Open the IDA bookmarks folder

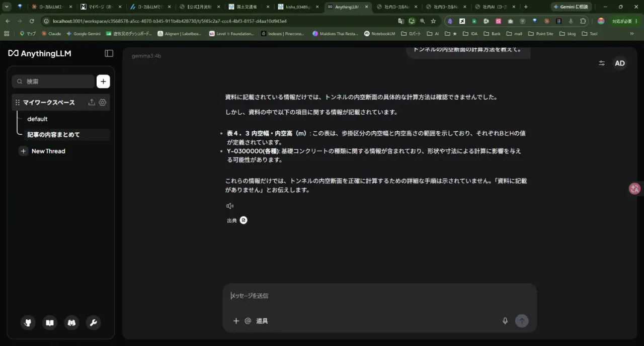tap(470, 34)
